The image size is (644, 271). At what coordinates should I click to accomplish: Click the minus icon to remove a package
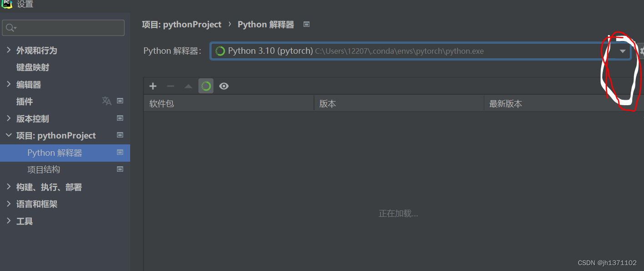tap(170, 86)
